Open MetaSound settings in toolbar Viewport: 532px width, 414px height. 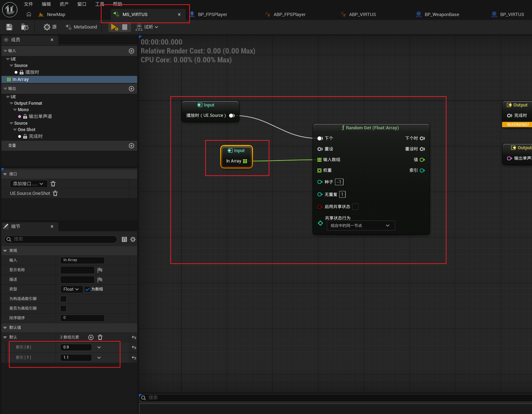82,27
